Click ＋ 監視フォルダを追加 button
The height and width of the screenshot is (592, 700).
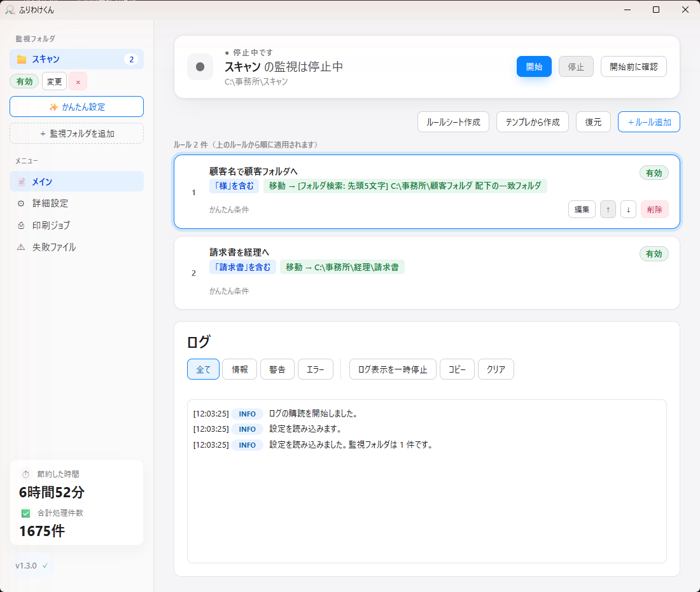(77, 134)
